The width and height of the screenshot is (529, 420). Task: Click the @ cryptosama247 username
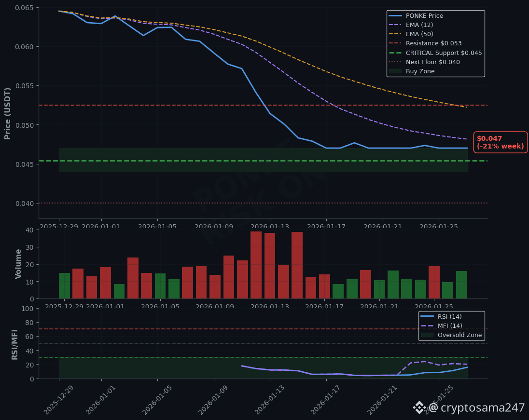476,407
